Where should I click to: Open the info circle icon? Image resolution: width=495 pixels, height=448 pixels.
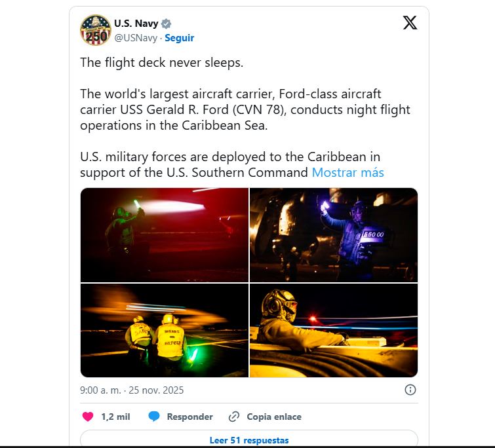410,390
